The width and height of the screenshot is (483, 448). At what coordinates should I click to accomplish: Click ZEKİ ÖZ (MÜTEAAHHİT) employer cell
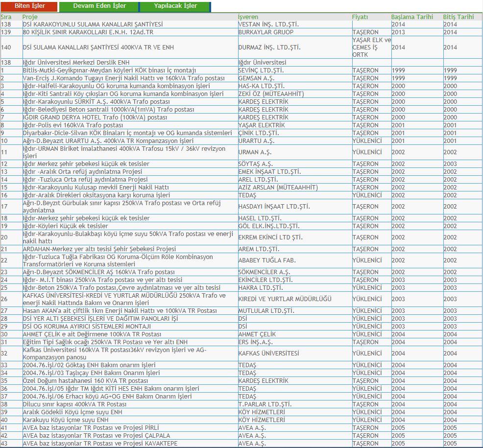[x=295, y=94]
